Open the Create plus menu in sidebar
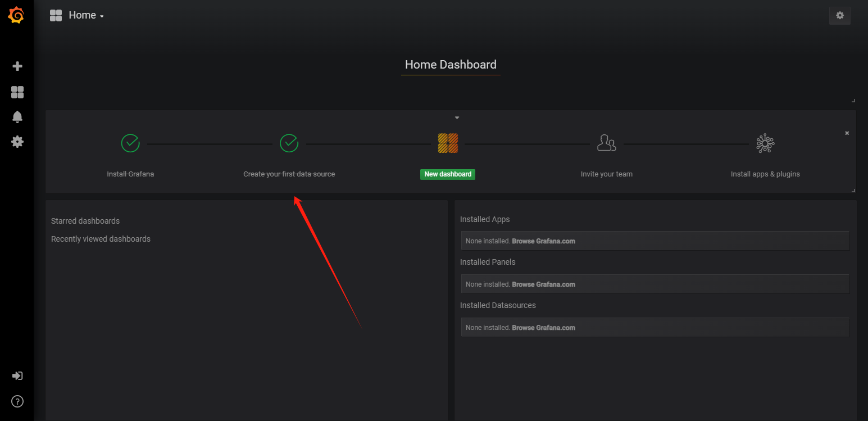868x421 pixels. point(17,66)
